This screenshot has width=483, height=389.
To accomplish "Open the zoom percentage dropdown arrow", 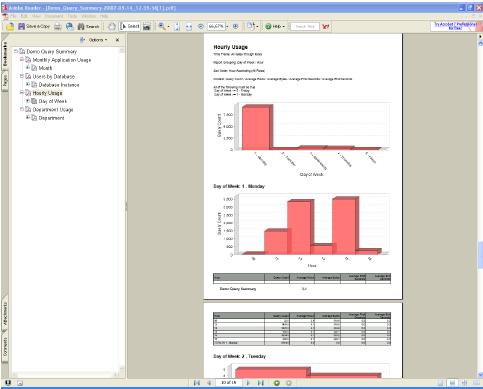I will coord(227,26).
